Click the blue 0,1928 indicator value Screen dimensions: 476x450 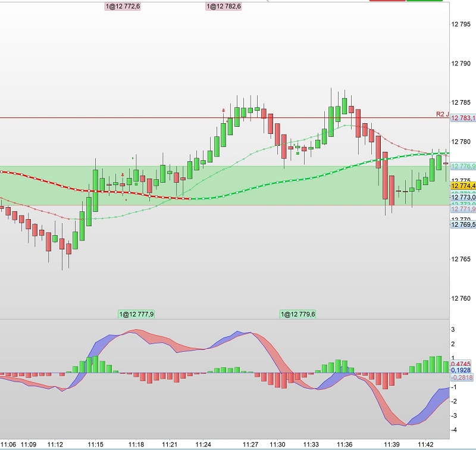coord(461,370)
